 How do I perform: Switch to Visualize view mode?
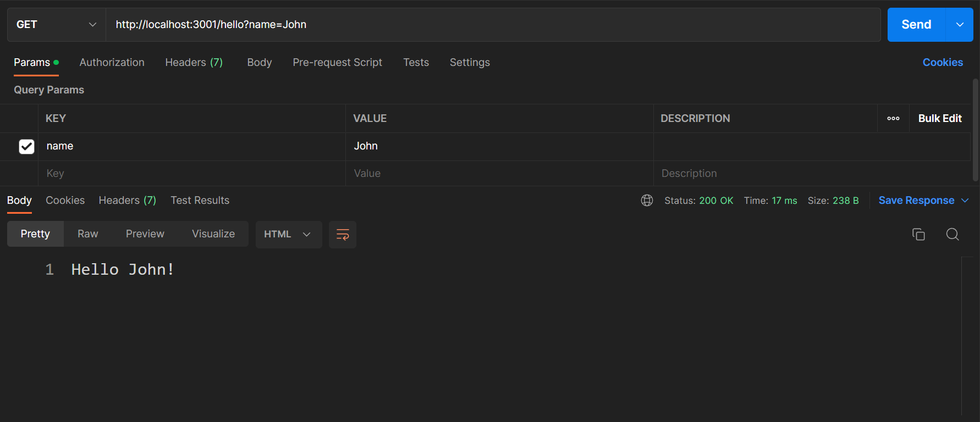tap(213, 234)
